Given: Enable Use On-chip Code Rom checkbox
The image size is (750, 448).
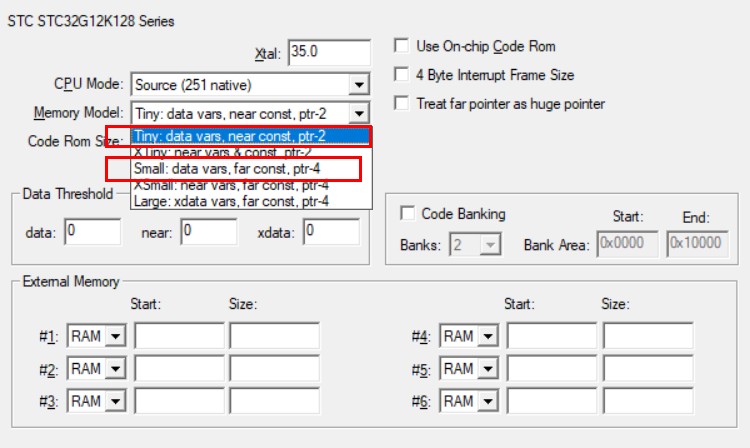Looking at the screenshot, I should coord(401,46).
